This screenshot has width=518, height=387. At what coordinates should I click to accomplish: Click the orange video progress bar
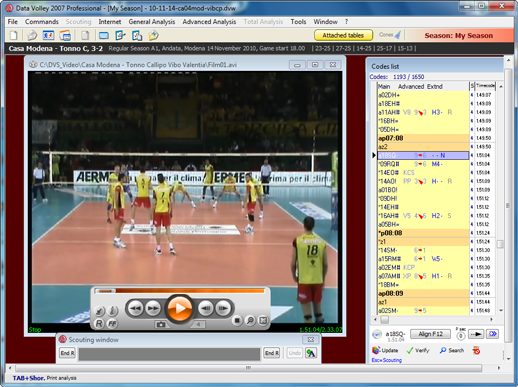[x=180, y=291]
